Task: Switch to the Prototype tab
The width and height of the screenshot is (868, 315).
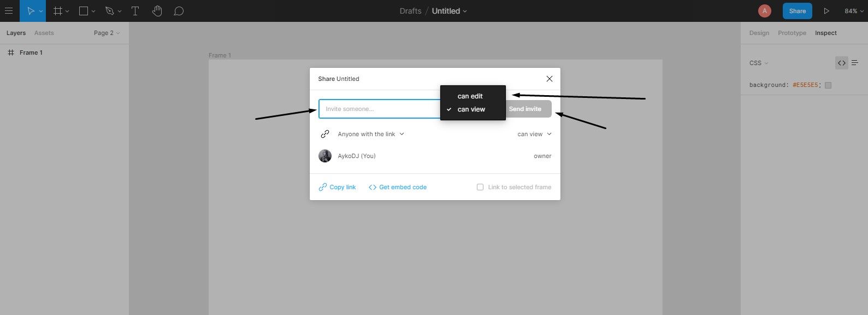Action: 792,33
